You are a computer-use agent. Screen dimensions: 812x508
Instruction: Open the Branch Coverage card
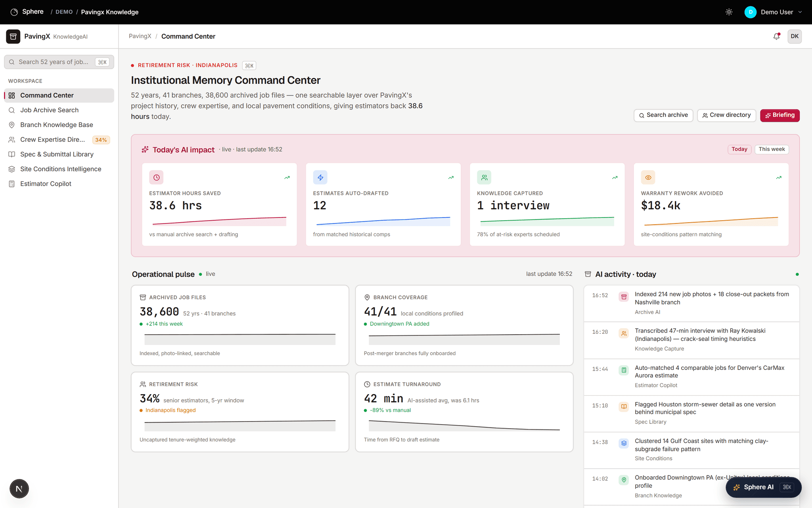(x=464, y=325)
